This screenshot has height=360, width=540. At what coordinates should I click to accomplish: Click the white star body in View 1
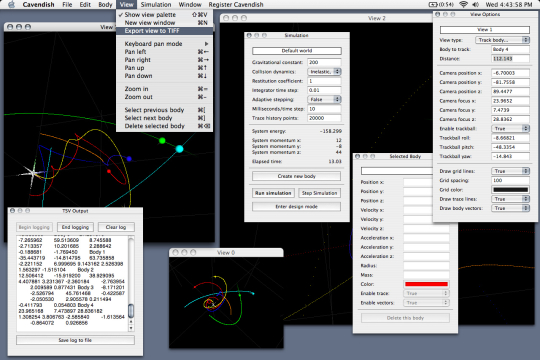click(33, 173)
